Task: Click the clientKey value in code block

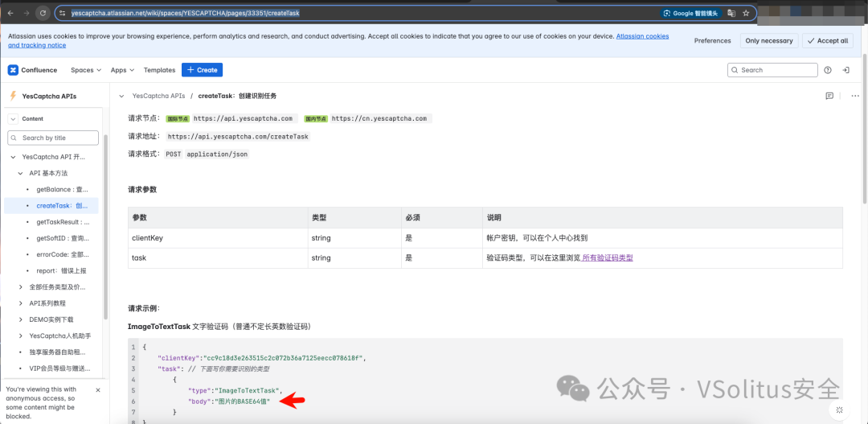Action: pyautogui.click(x=285, y=358)
